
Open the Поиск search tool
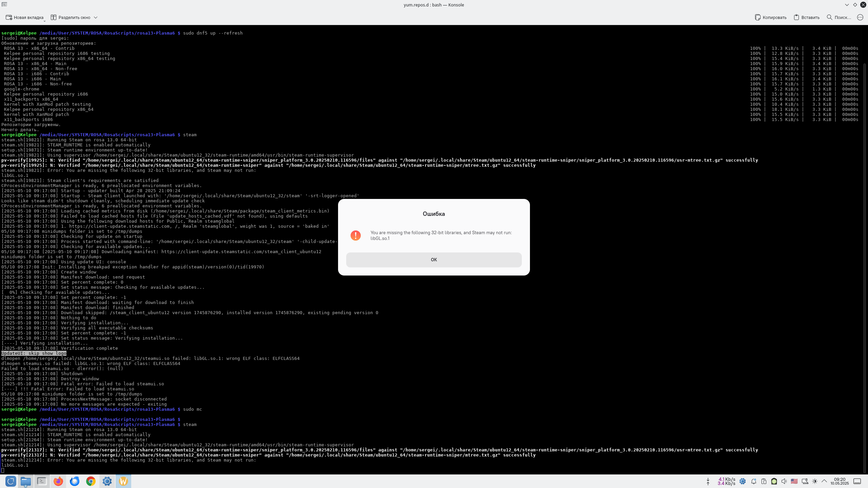(839, 17)
